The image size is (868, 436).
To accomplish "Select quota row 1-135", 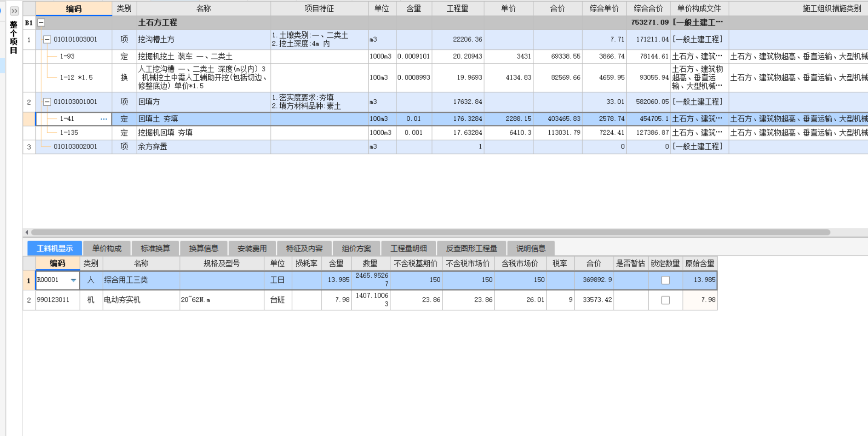I will point(445,133).
